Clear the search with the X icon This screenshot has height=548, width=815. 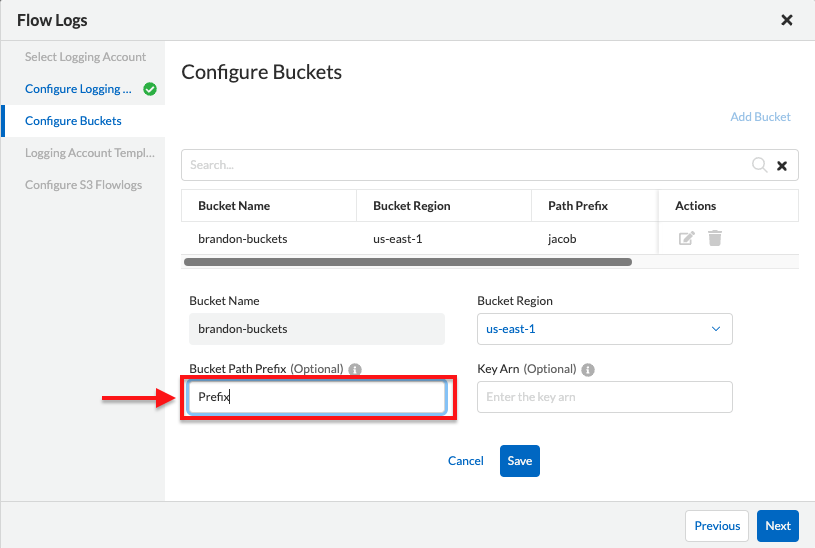click(782, 166)
